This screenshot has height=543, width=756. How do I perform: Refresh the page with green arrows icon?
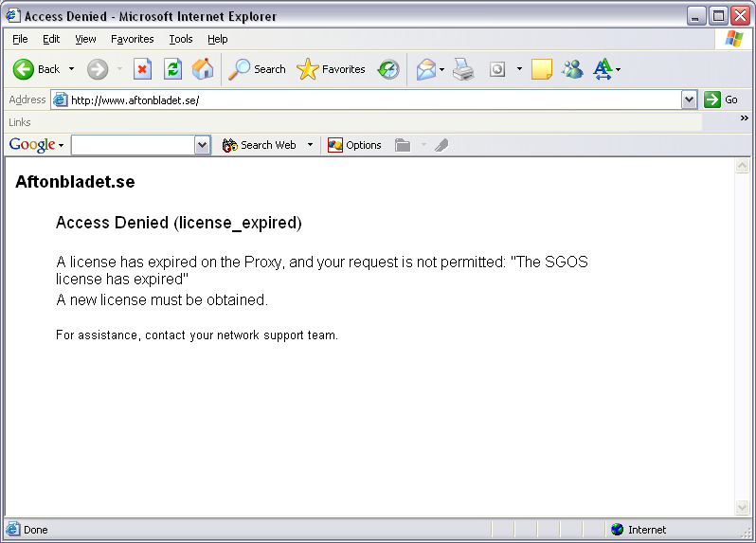pos(172,69)
